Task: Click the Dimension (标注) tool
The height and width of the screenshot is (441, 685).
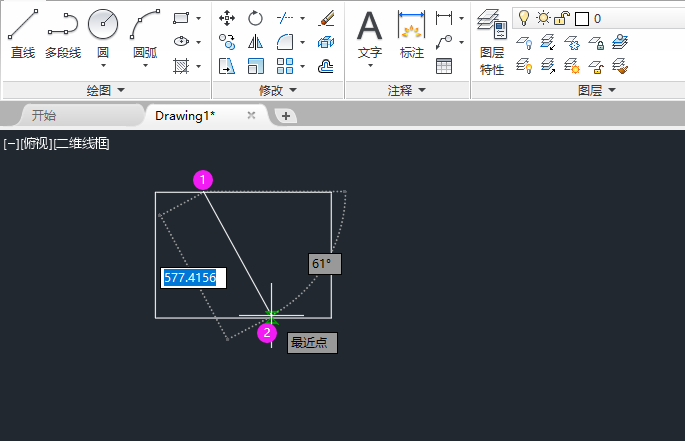Action: (x=411, y=33)
